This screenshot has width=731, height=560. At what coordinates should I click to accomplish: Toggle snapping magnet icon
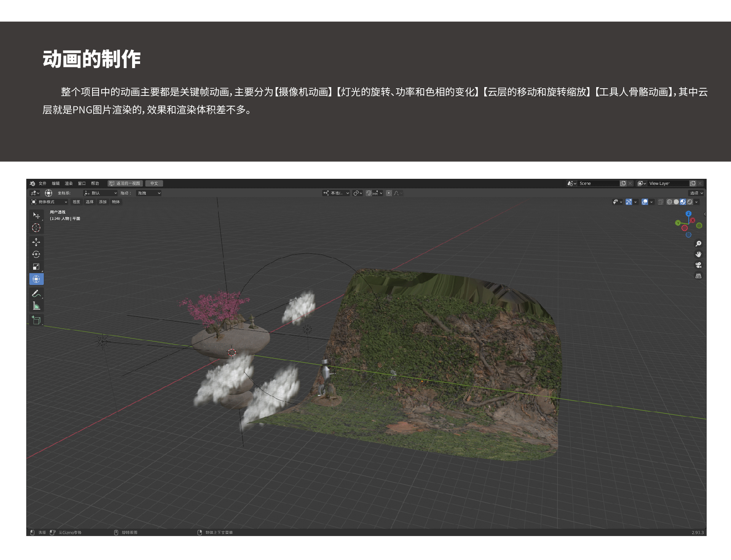(x=369, y=193)
